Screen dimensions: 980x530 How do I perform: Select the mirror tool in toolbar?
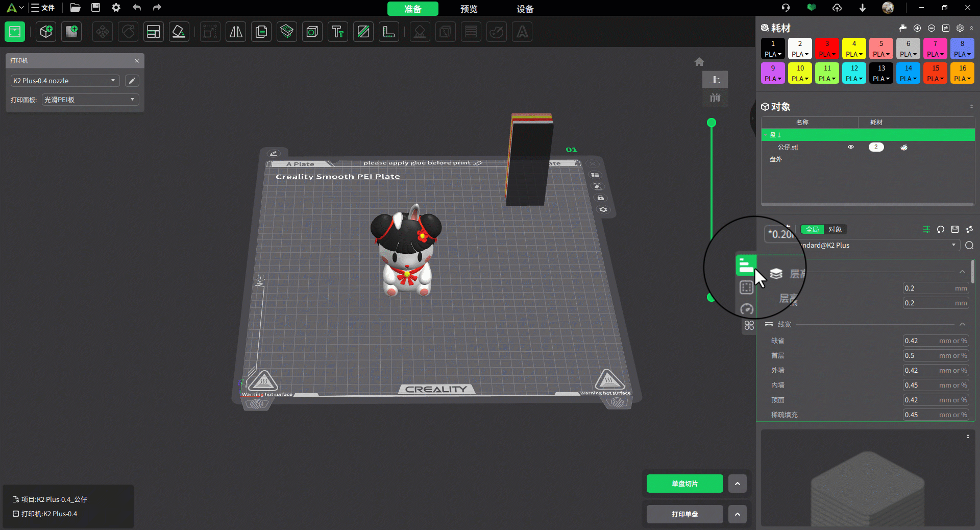pos(236,32)
